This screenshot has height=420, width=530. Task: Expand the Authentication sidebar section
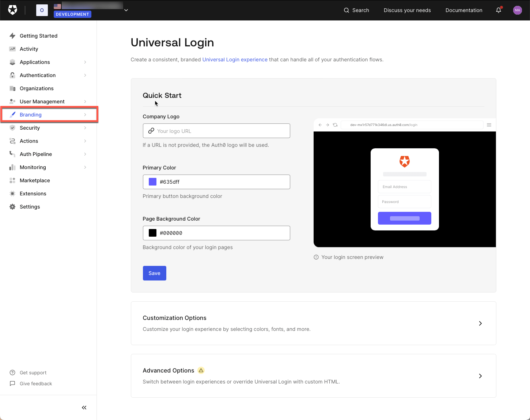[x=85, y=75]
